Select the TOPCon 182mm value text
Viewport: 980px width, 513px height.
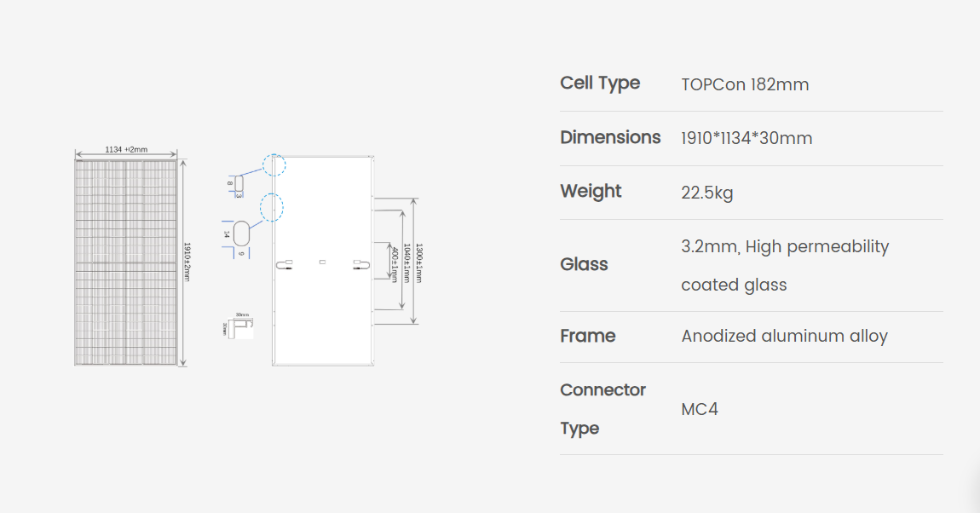click(x=745, y=84)
